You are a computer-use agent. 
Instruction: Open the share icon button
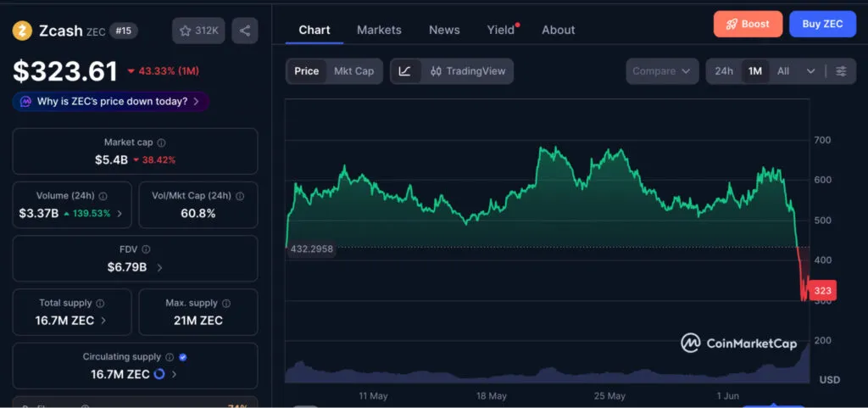245,31
